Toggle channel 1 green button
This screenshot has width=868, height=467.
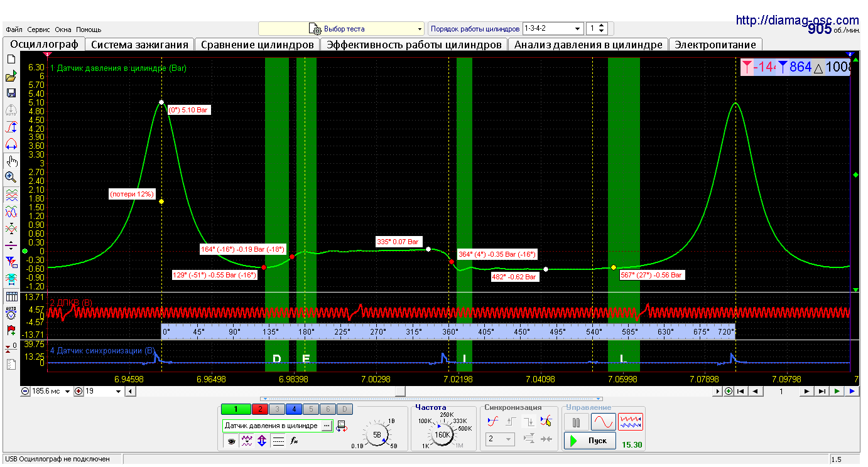(x=236, y=409)
